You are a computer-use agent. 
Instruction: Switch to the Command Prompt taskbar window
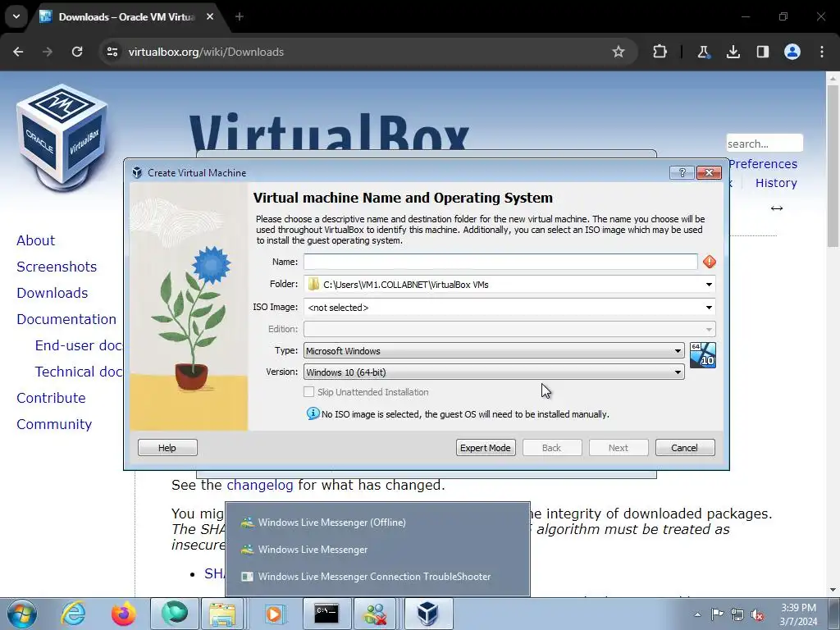pyautogui.click(x=326, y=614)
